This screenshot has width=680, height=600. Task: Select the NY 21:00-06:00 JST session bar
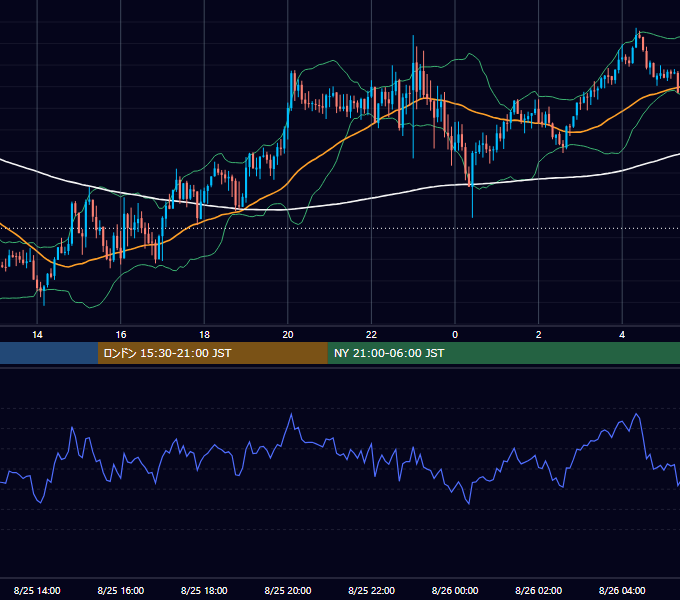pos(503,353)
